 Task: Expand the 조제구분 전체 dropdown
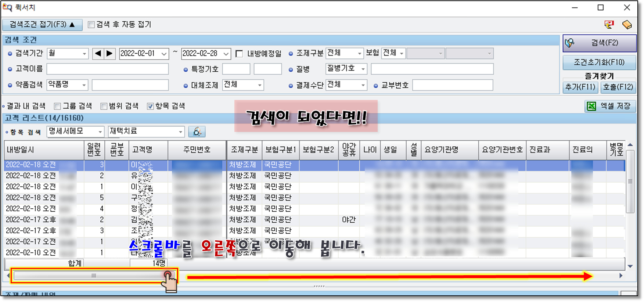(359, 54)
